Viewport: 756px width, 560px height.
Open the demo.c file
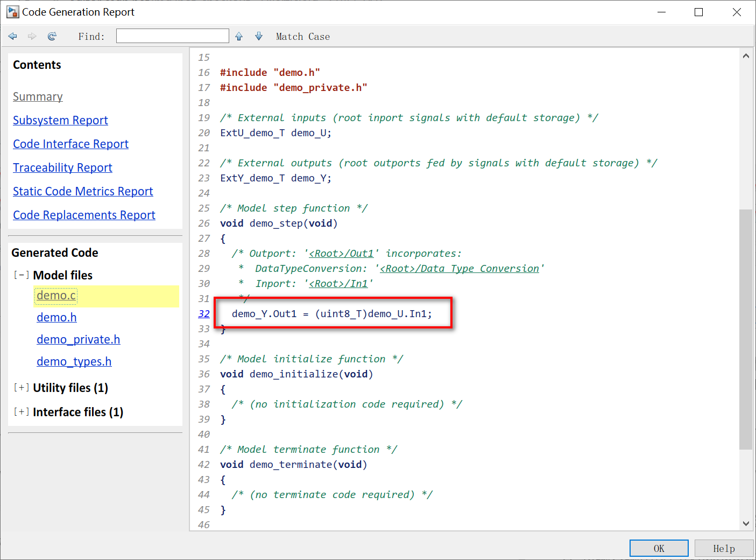[x=56, y=296]
